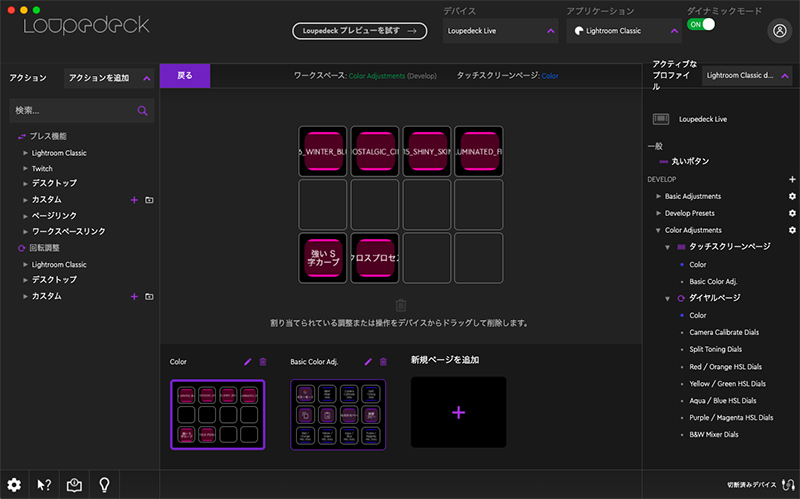
Task: Expand the Develop Presets workspace
Action: tap(658, 213)
